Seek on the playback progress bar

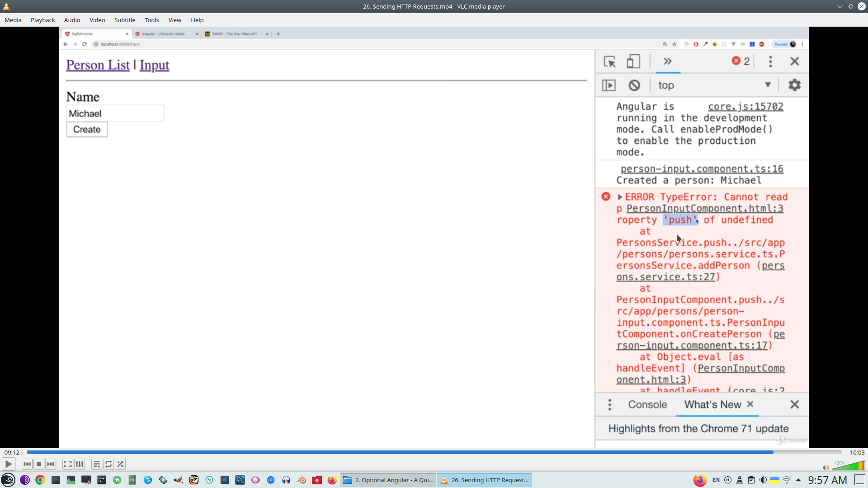point(434,452)
